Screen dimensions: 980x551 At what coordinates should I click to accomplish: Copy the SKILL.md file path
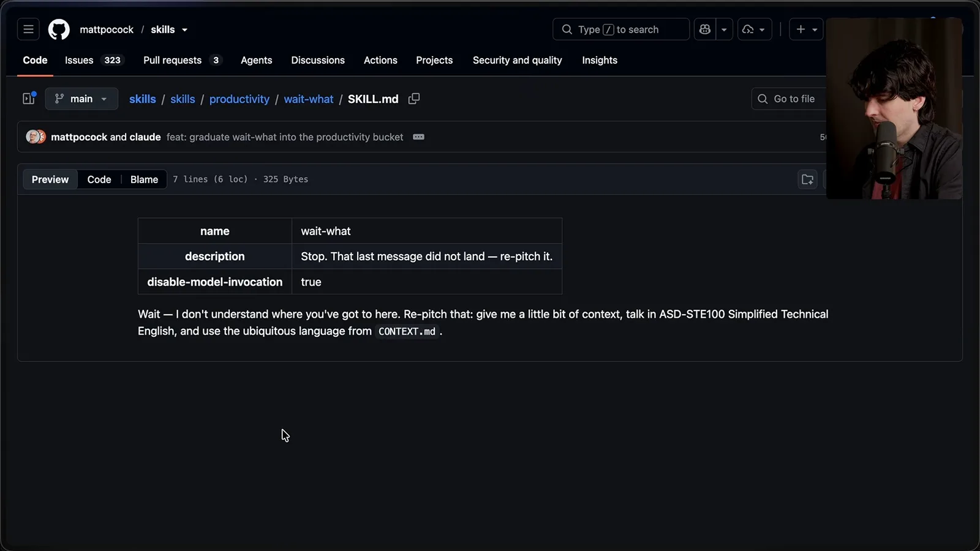pyautogui.click(x=414, y=99)
